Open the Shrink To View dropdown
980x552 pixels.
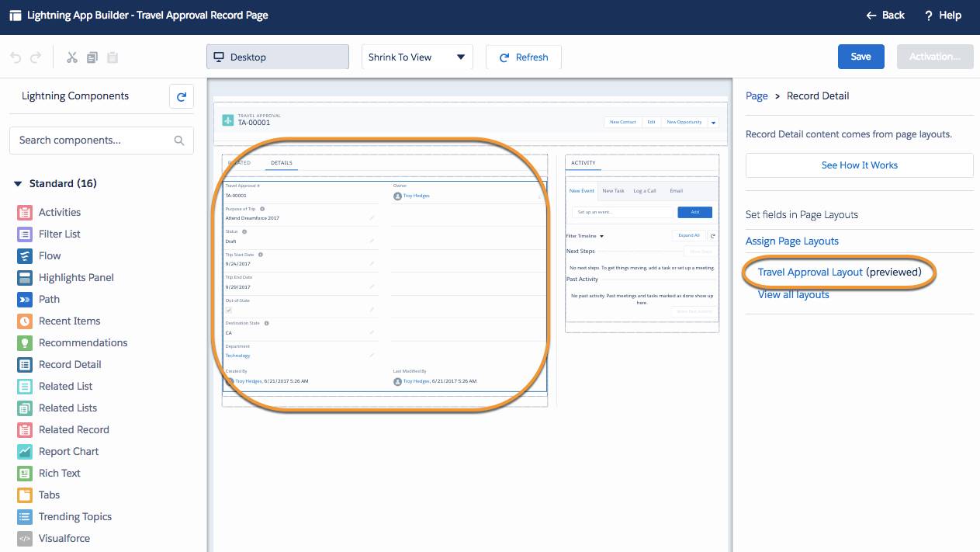[x=417, y=57]
